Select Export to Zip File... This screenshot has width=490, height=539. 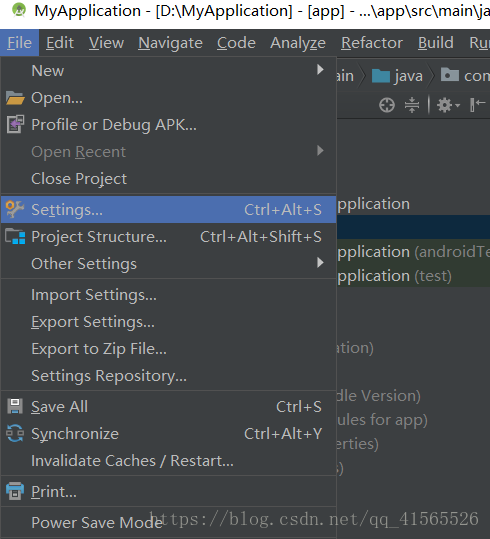tap(168, 349)
